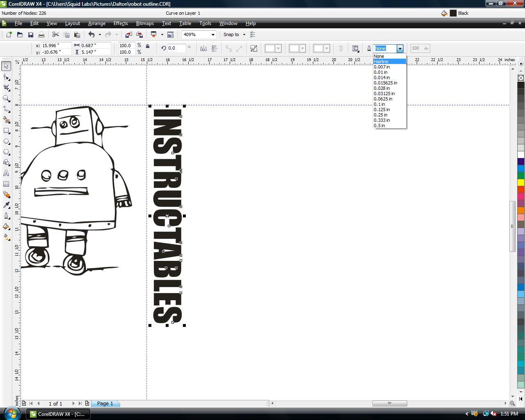The image size is (525, 420).
Task: Select the Freehand drawing tool
Action: (6, 109)
